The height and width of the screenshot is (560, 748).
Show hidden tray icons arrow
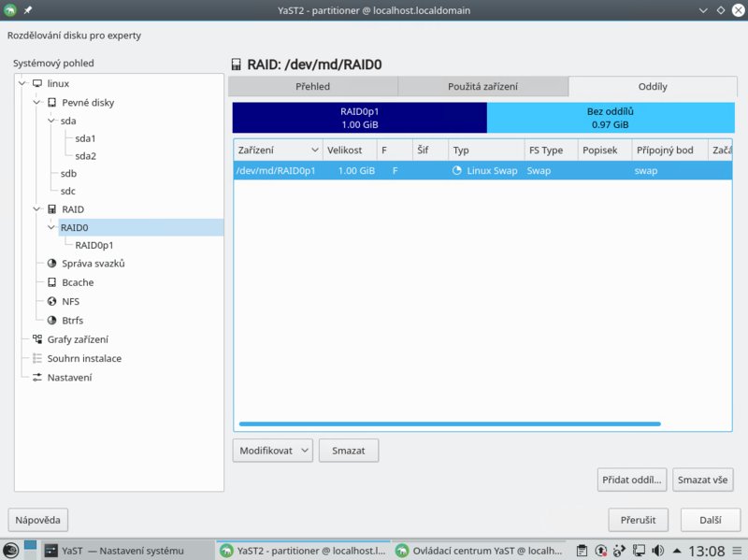pyautogui.click(x=676, y=551)
